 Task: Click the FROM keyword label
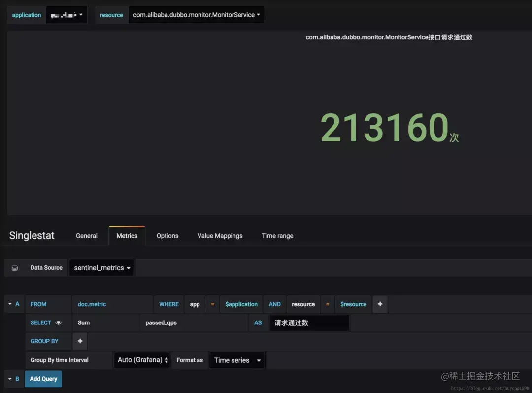(x=38, y=304)
